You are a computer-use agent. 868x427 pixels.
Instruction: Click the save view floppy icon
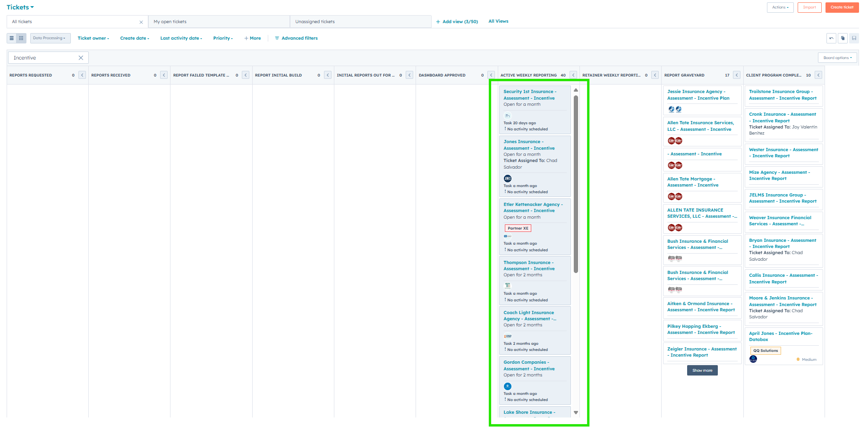tap(854, 38)
